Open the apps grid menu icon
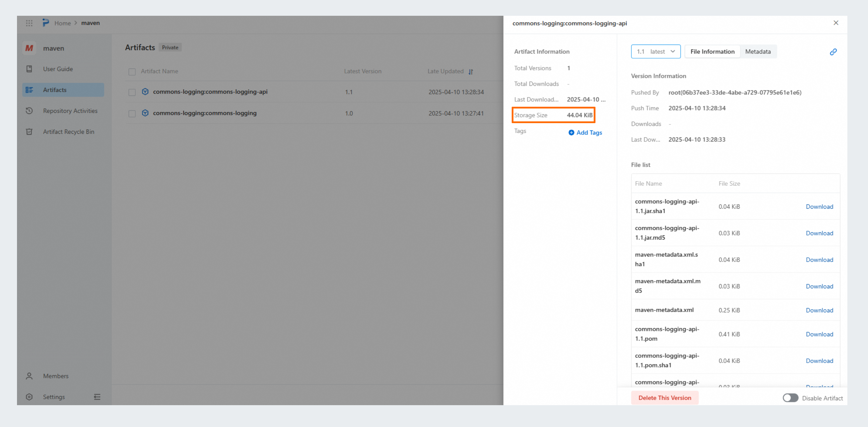The height and width of the screenshot is (427, 868). (29, 23)
